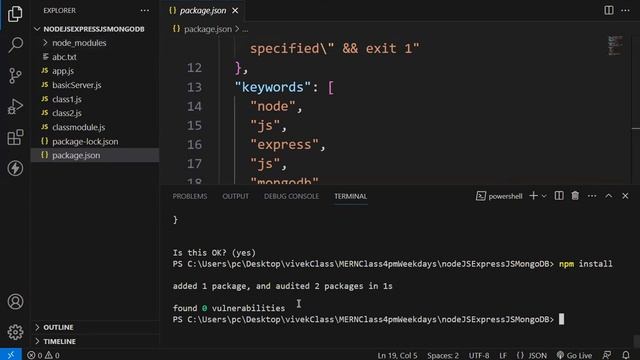Create a new terminal with plus icon
This screenshot has height=360, width=640.
533,196
